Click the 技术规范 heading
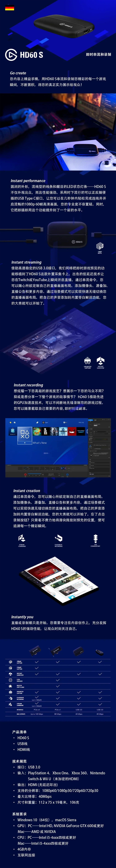 [x=19, y=761]
